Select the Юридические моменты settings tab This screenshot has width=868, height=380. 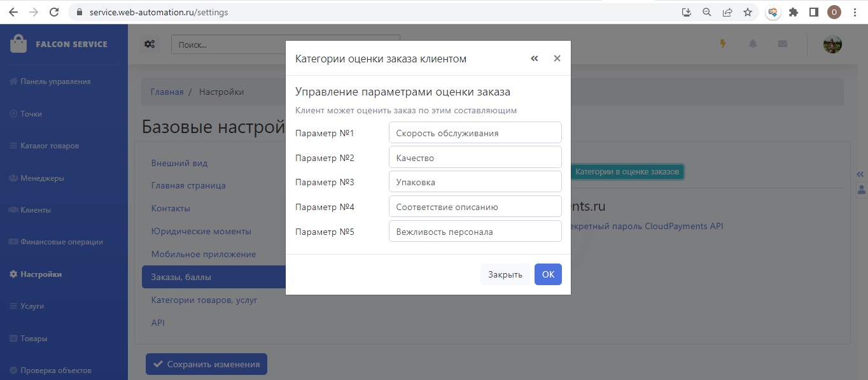point(201,231)
